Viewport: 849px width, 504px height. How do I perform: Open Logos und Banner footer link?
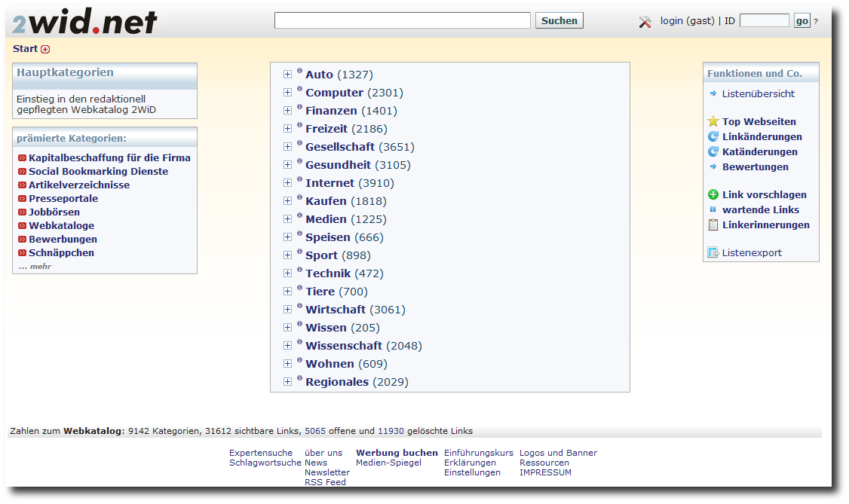558,453
